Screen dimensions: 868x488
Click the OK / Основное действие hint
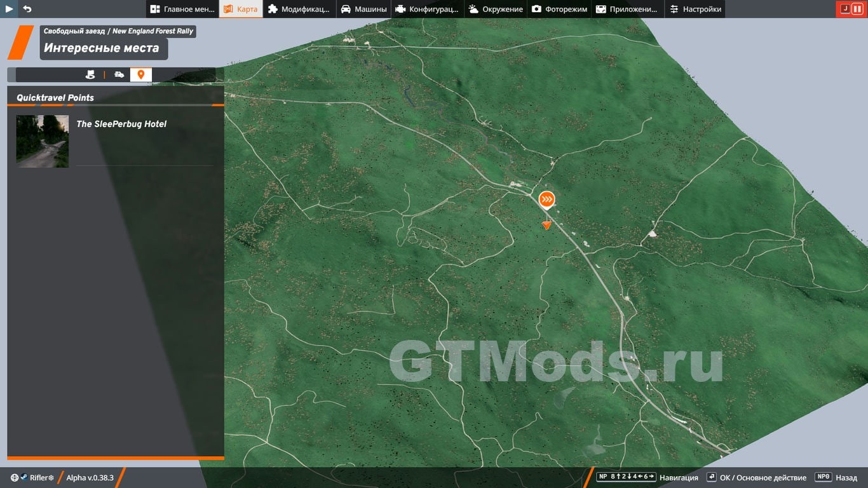pyautogui.click(x=756, y=477)
